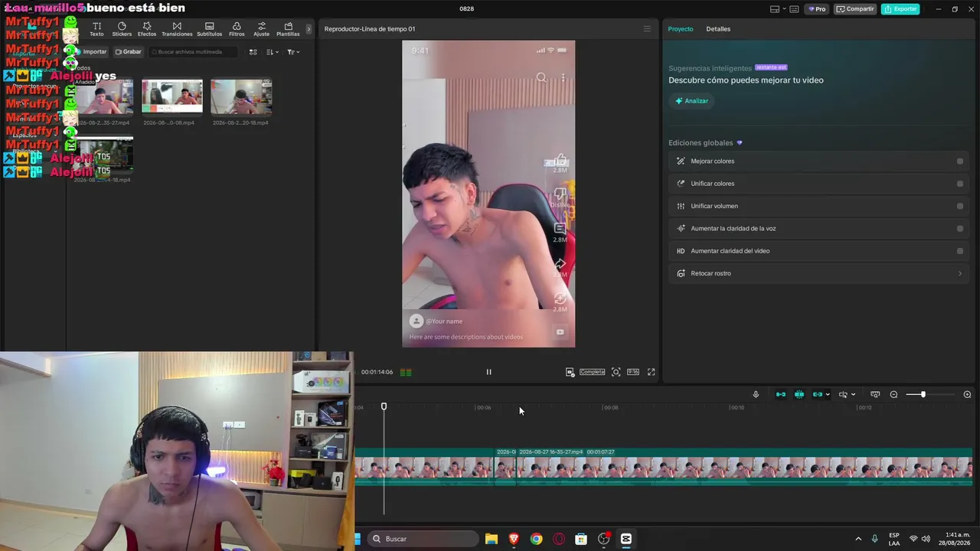The width and height of the screenshot is (980, 551).
Task: Click the HD video clarity icon
Action: tap(681, 251)
